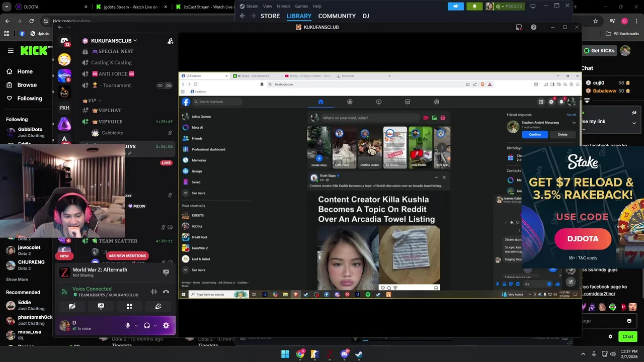This screenshot has width=644, height=362.
Task: Reload the Kick page in Chrome
Action: [31, 21]
